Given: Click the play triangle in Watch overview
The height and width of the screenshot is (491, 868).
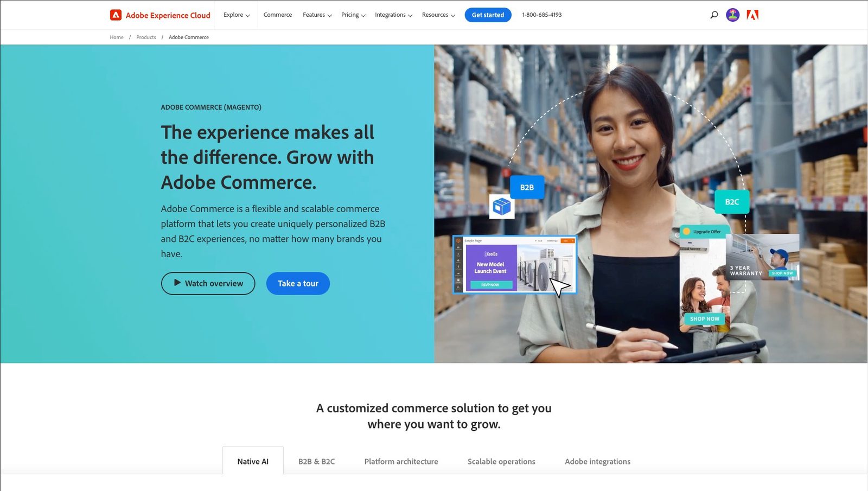Looking at the screenshot, I should pyautogui.click(x=177, y=283).
